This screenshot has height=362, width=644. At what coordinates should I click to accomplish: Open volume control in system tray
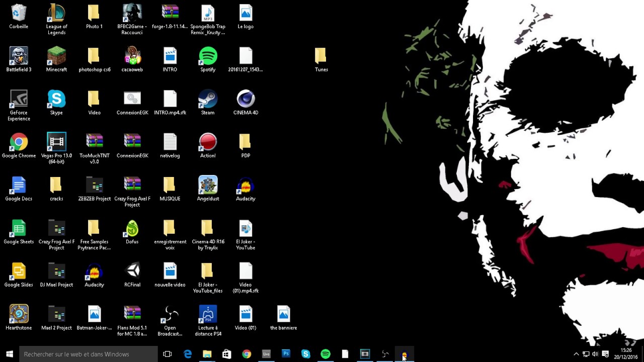tap(595, 354)
